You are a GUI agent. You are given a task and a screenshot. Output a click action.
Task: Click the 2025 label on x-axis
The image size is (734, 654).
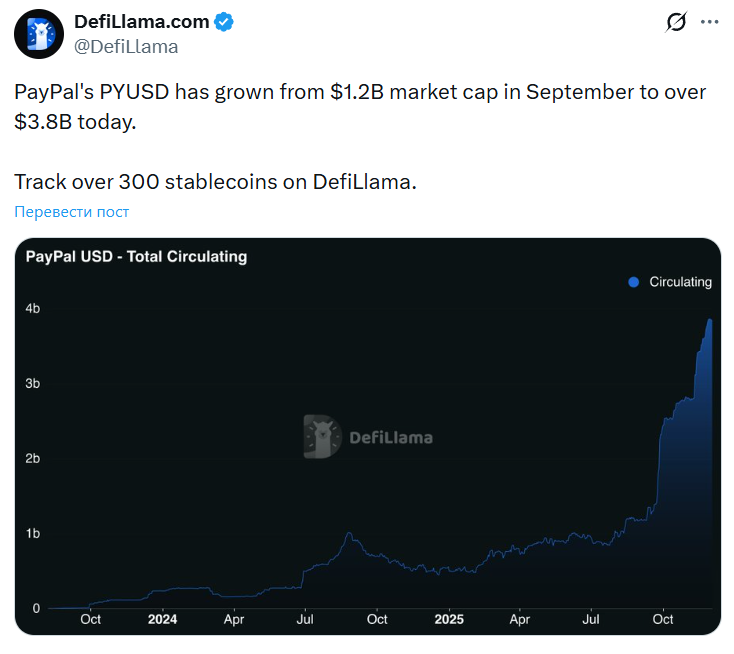448,619
